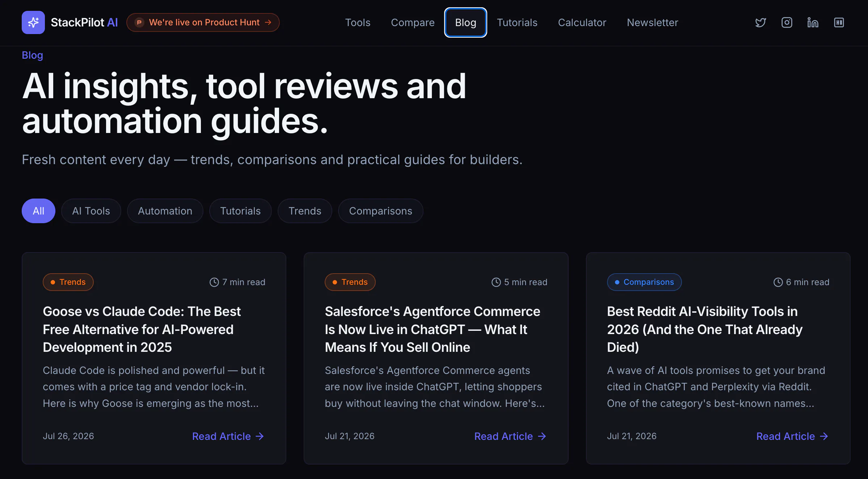Viewport: 868px width, 479px height.
Task: Click Jul 21, 2026 on Salesforce card
Action: [350, 436]
